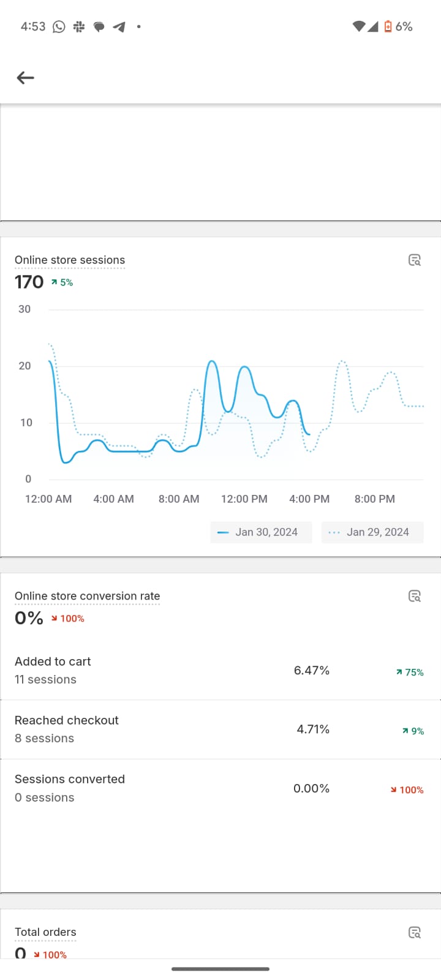Open the Online store sessions title link
Screen dimensions: 441x980
pos(70,260)
